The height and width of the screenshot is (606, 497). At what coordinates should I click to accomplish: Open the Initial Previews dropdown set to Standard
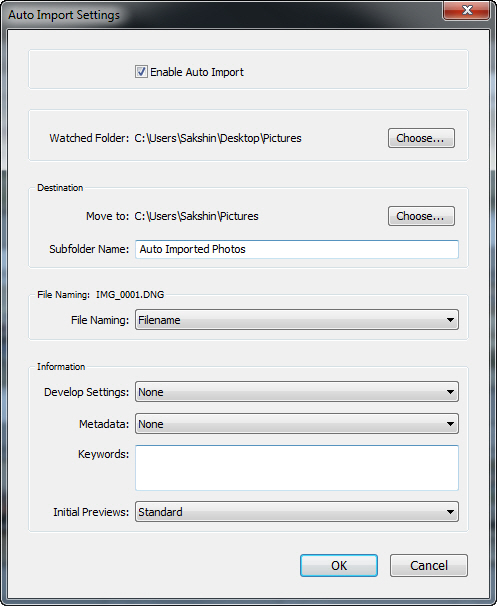(x=297, y=512)
